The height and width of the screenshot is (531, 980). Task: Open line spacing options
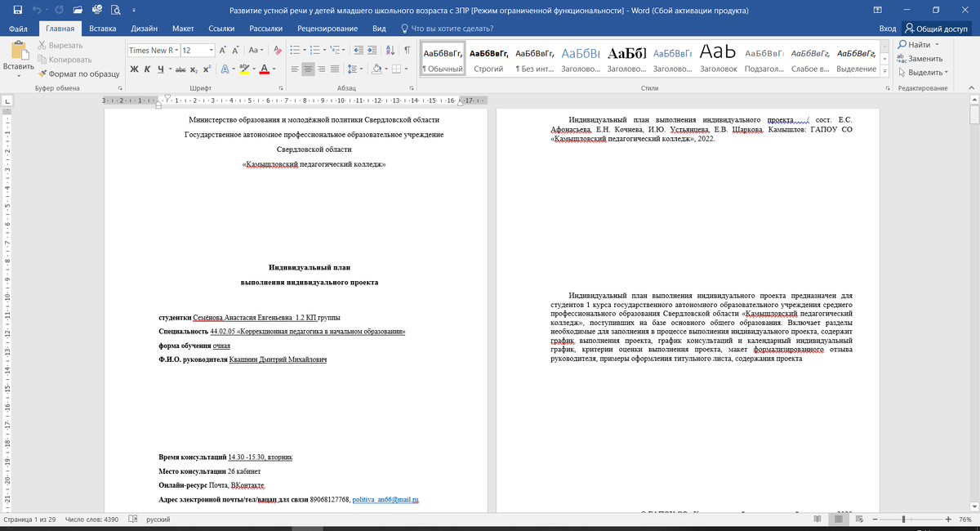pyautogui.click(x=354, y=69)
